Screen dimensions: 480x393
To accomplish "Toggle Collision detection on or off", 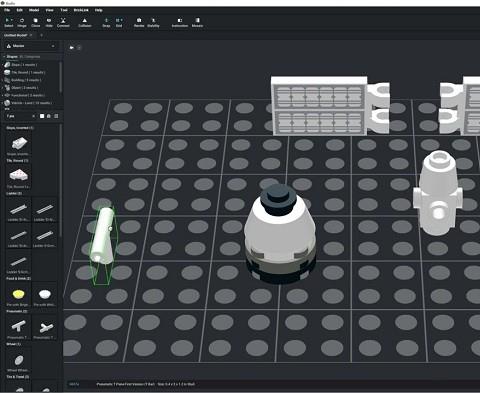I will coord(85,22).
